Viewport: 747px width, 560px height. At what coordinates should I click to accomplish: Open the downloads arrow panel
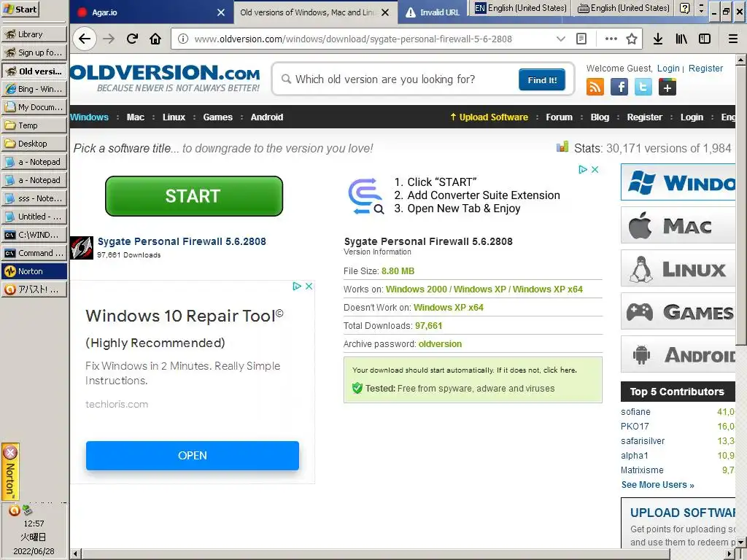(658, 39)
